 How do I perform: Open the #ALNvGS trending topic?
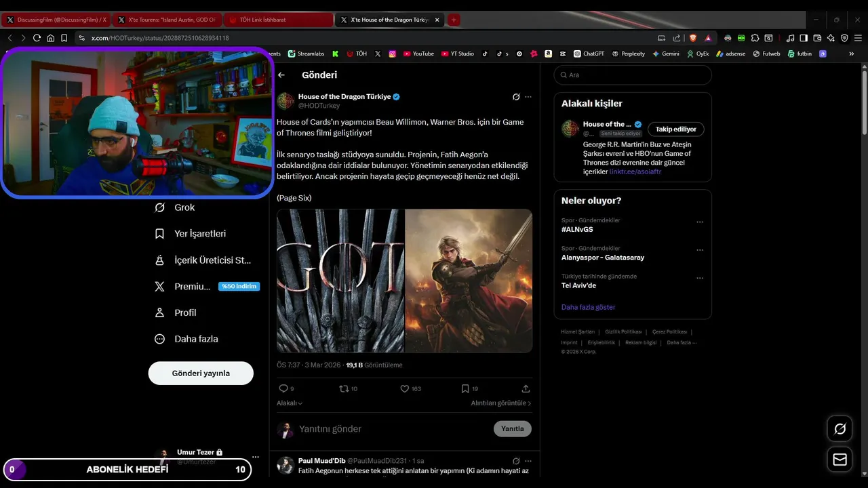pos(577,230)
